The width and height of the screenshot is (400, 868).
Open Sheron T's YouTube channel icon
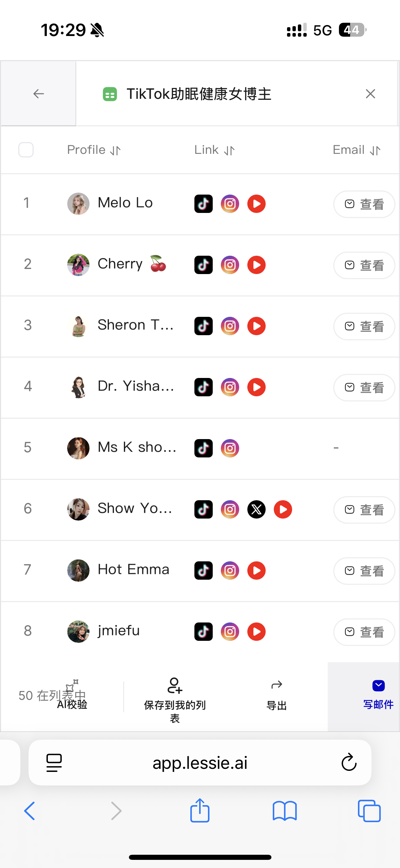pos(256,326)
